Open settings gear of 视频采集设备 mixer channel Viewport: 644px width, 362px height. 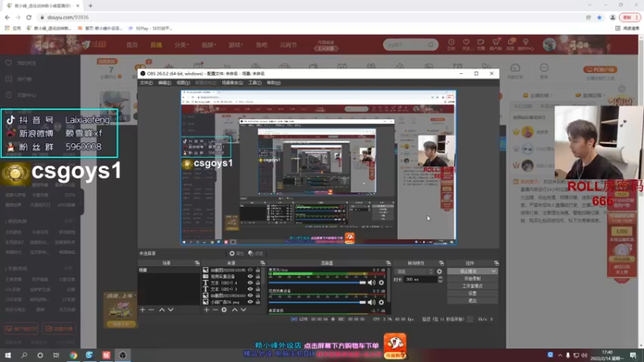point(382,302)
